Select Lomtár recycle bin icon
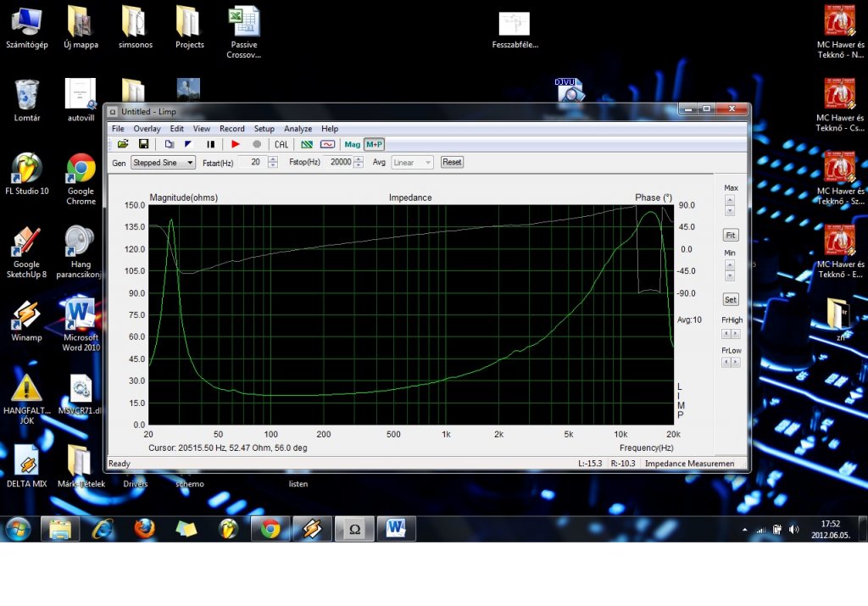Image resolution: width=868 pixels, height=606 pixels. pos(26,101)
